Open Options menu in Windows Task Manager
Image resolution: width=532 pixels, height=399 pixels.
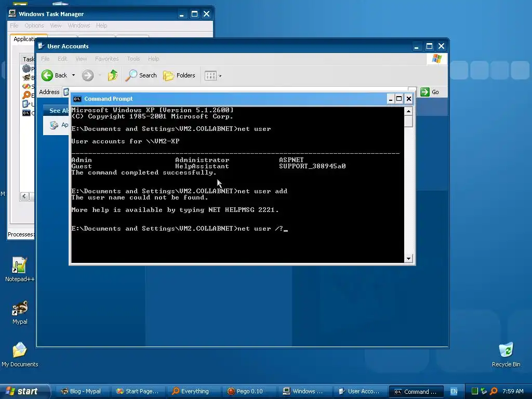[x=34, y=25]
